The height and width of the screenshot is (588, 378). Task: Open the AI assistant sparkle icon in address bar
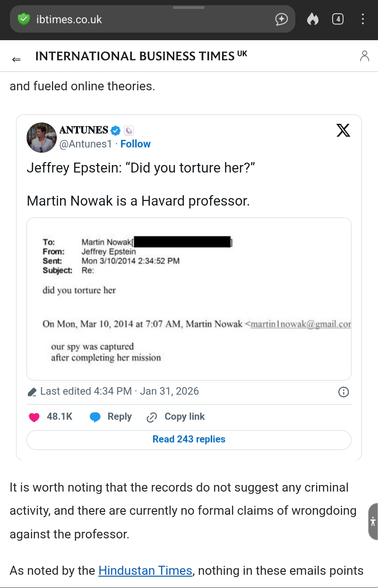(281, 19)
